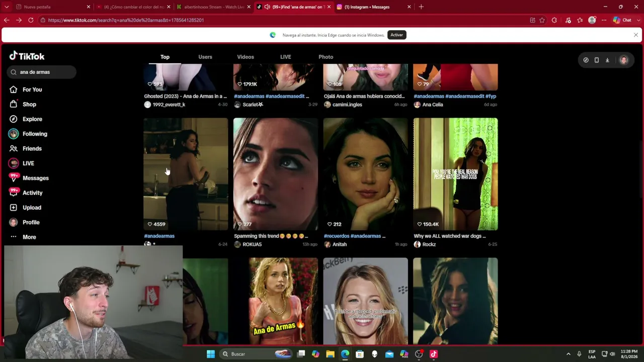Dismiss the Edge startup notification bar
This screenshot has width=644, height=362.
(x=636, y=35)
